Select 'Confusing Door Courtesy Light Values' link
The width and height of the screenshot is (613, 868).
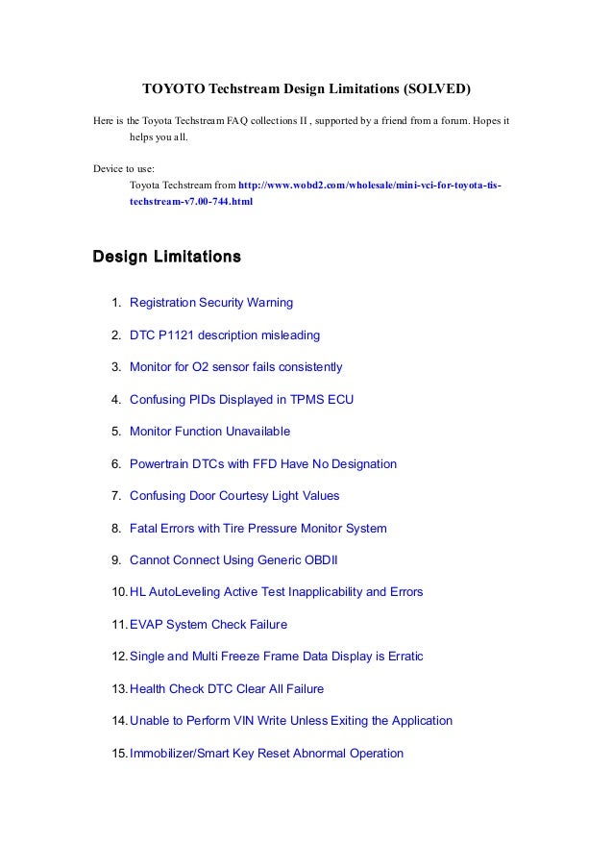point(234,495)
